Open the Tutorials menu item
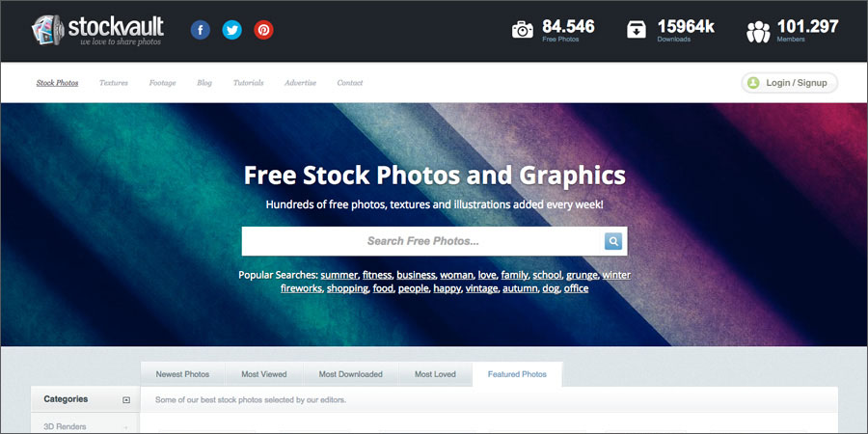The width and height of the screenshot is (868, 434). pyautogui.click(x=248, y=83)
